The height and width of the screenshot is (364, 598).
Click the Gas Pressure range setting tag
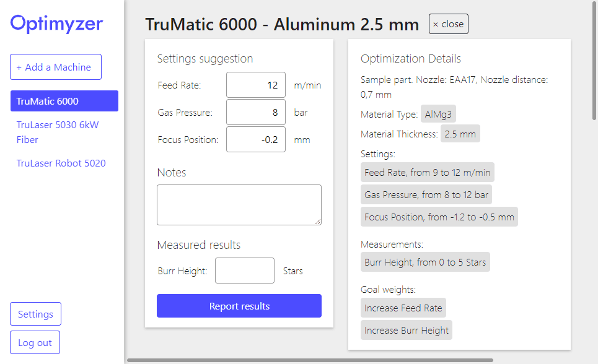pos(426,195)
